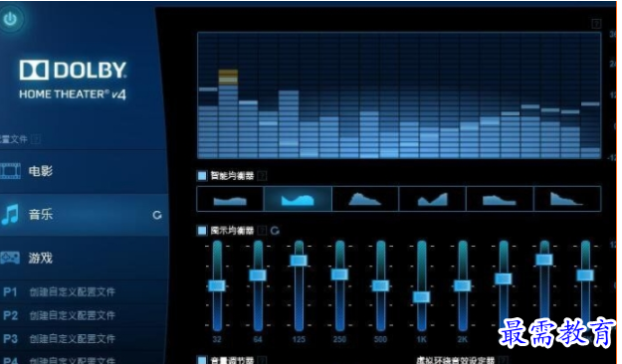The width and height of the screenshot is (622, 364).
Task: Click the Dolby Home Theater v4 logo
Action: pyautogui.click(x=73, y=80)
